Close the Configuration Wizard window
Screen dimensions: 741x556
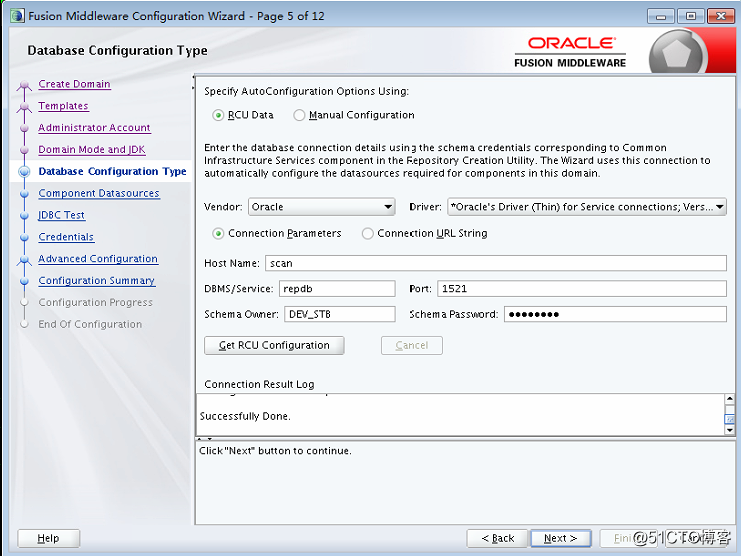click(721, 17)
